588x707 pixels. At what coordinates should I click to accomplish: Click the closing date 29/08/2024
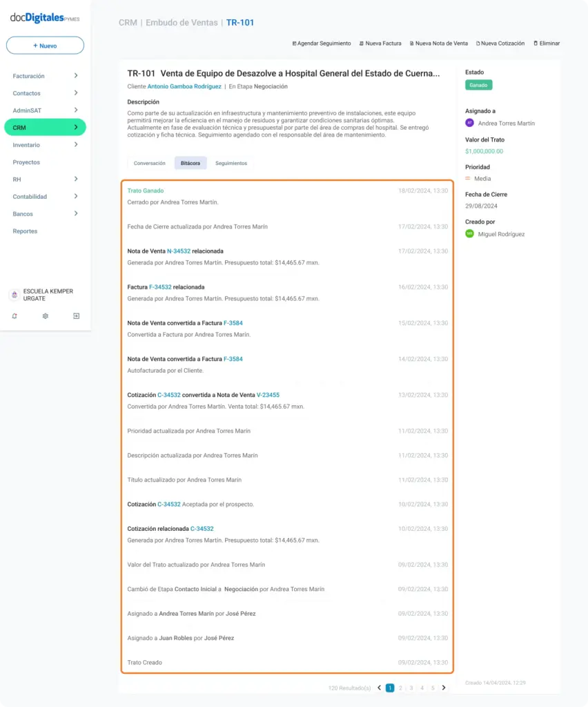click(x=481, y=206)
